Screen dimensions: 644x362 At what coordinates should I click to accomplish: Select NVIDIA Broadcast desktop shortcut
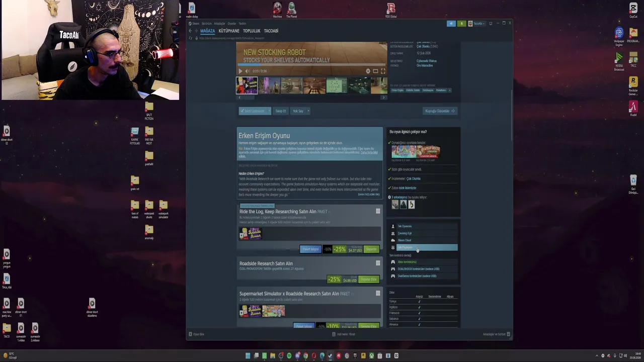[619, 62]
